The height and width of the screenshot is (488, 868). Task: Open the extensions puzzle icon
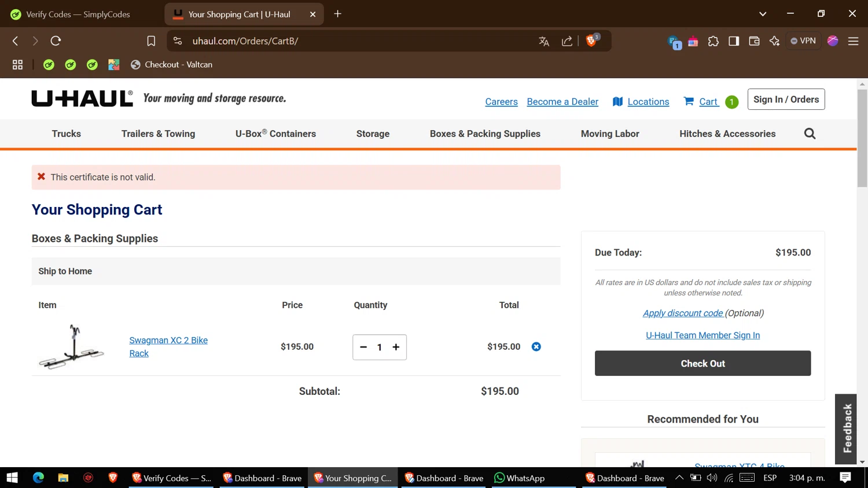pos(713,41)
